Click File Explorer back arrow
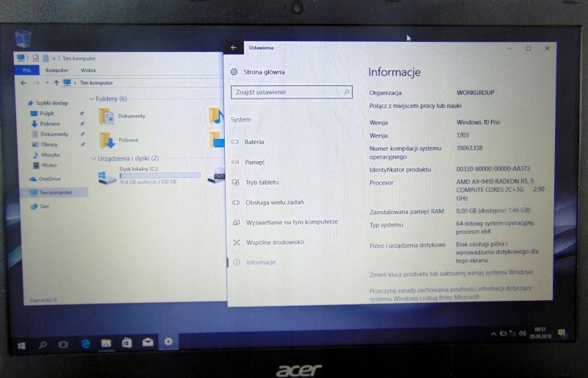The height and width of the screenshot is (378, 588). tap(24, 82)
